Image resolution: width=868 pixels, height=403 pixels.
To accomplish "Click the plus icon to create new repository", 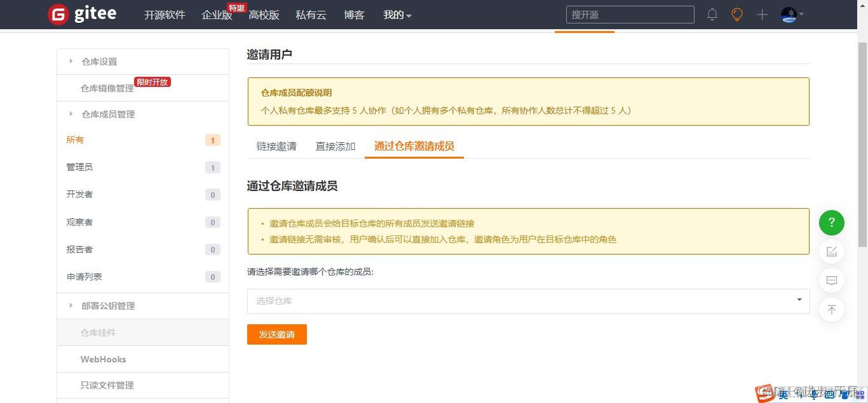I will point(761,14).
